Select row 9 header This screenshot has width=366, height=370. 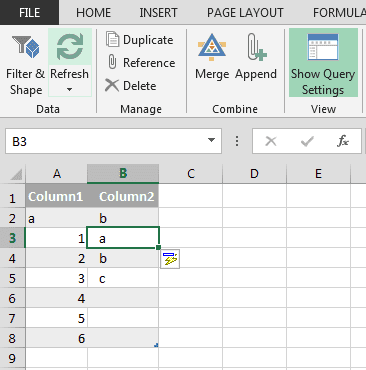pyautogui.click(x=12, y=358)
